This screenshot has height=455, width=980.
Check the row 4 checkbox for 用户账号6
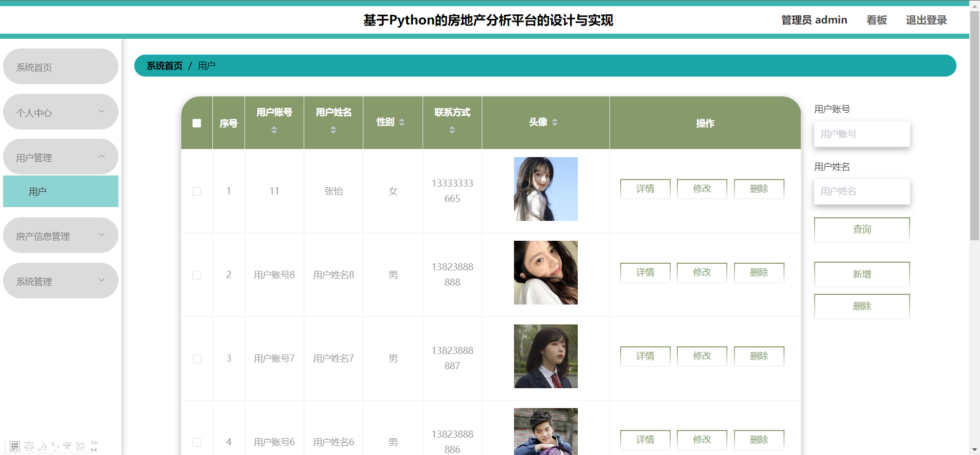[197, 442]
